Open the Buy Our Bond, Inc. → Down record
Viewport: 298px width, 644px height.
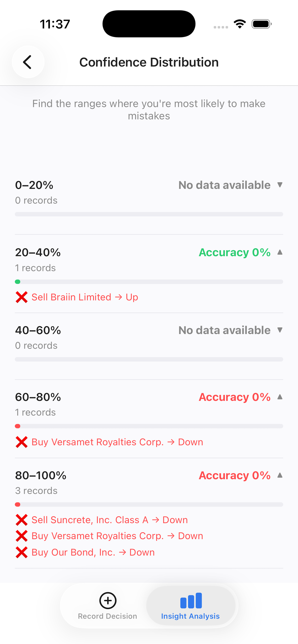click(93, 552)
